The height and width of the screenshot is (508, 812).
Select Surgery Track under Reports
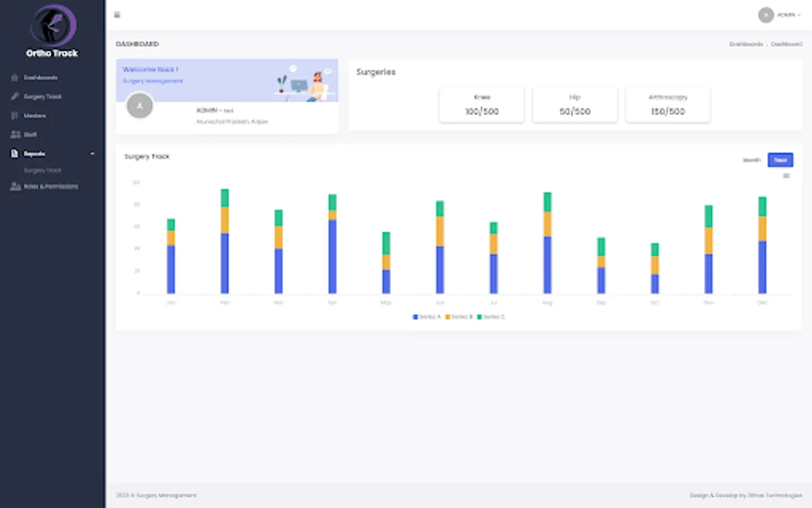click(42, 170)
